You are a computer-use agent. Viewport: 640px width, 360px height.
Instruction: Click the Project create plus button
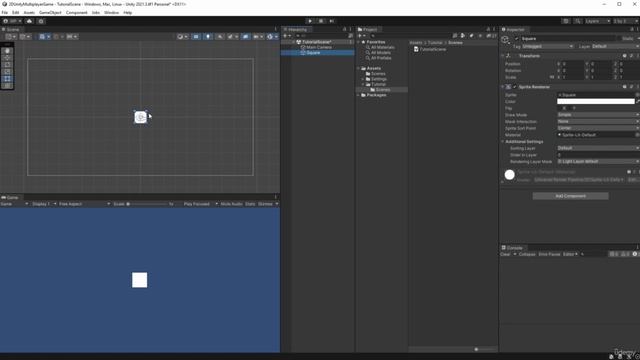(360, 36)
